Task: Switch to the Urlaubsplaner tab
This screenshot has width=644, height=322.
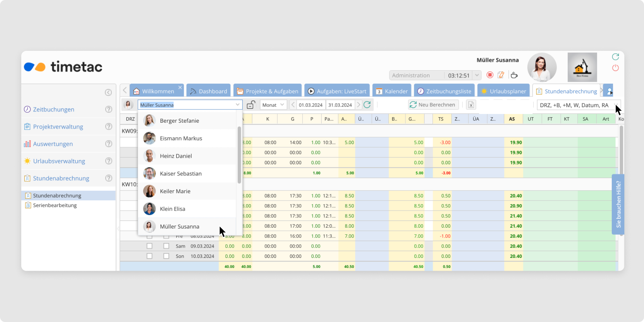Action: (504, 91)
